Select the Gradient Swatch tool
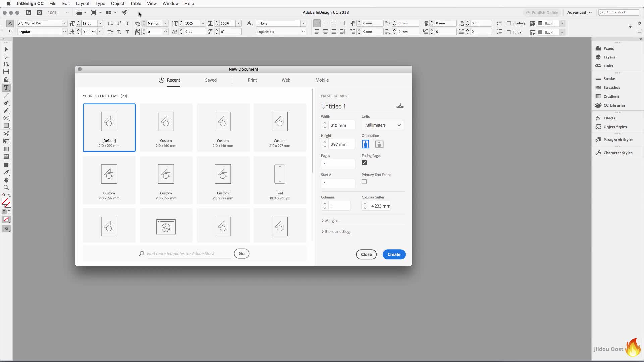The image size is (644, 362). (x=6, y=149)
